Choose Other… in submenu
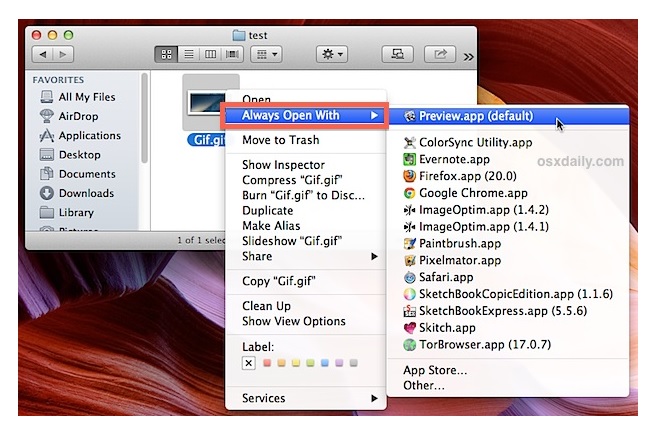 pyautogui.click(x=508, y=385)
